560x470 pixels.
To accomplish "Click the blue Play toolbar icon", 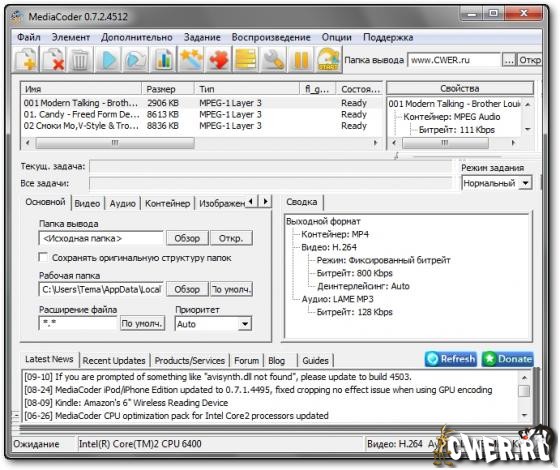I will pyautogui.click(x=108, y=59).
